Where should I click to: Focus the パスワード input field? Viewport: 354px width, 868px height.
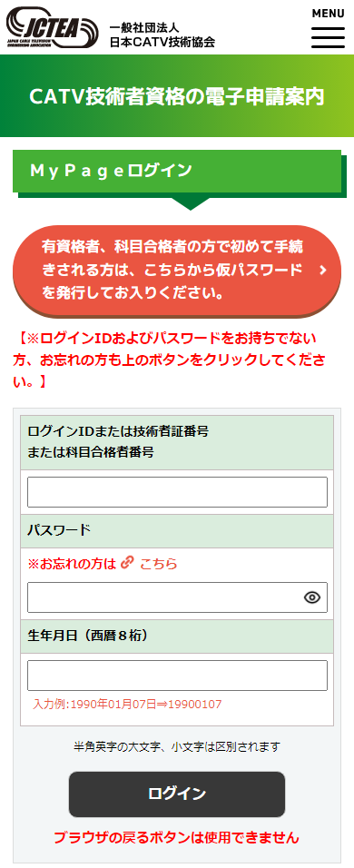point(177,597)
